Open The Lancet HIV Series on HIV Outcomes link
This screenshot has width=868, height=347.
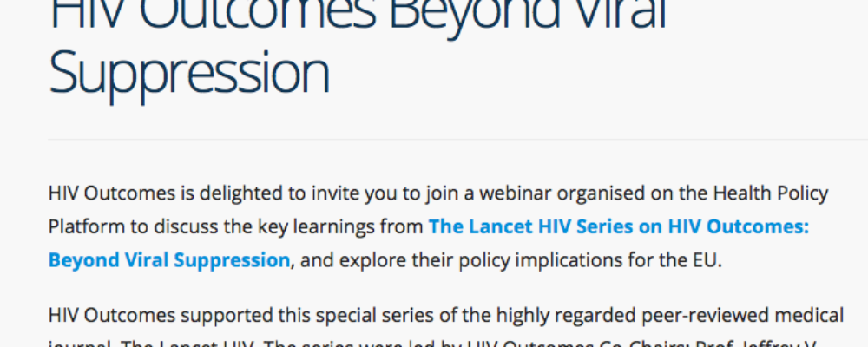[x=619, y=227]
